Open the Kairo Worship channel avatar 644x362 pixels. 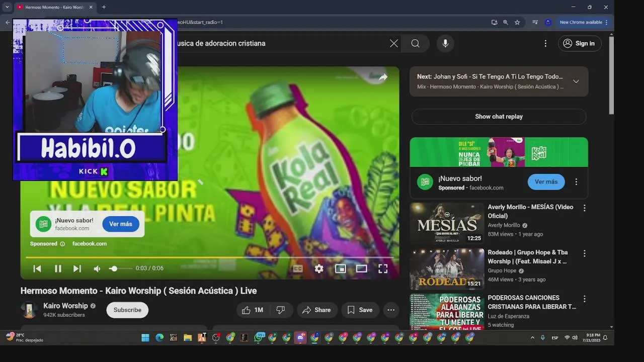29,310
